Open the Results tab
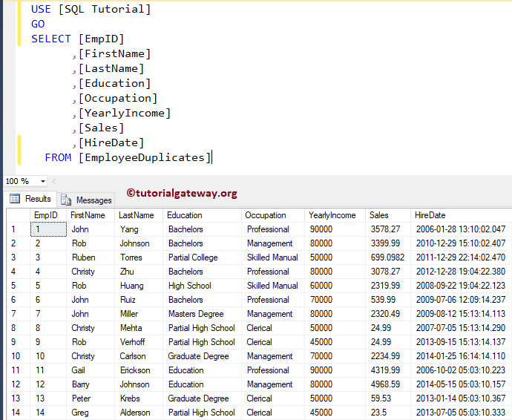Image resolution: width=512 pixels, height=420 pixels. pos(30,199)
